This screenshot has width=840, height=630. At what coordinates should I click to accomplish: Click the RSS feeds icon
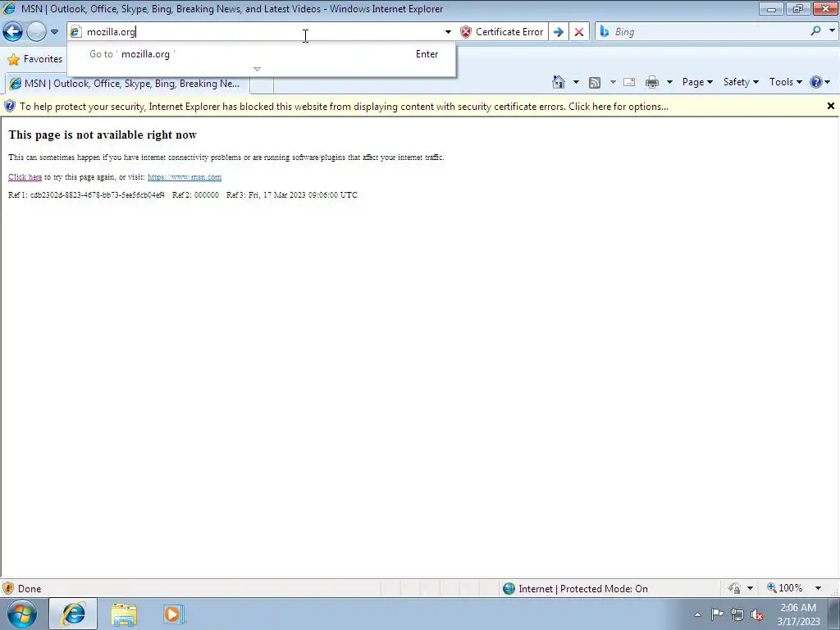595,83
